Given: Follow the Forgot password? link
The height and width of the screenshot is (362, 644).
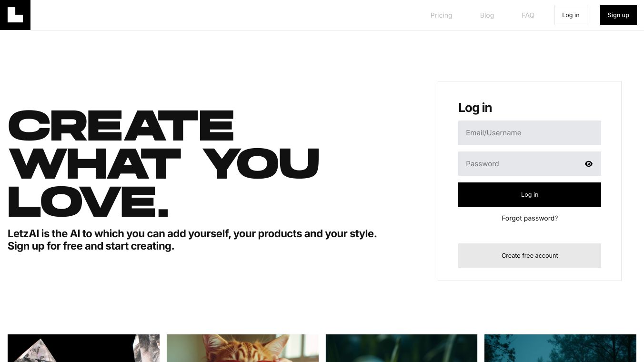Looking at the screenshot, I should [x=529, y=218].
